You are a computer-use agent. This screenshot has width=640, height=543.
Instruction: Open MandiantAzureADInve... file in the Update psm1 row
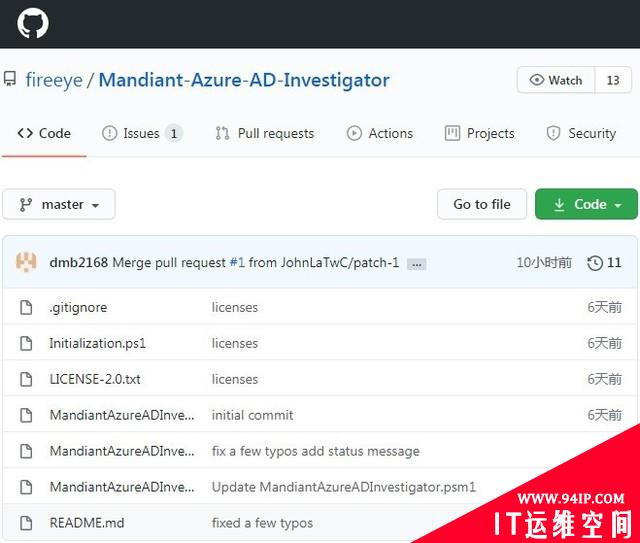click(122, 487)
